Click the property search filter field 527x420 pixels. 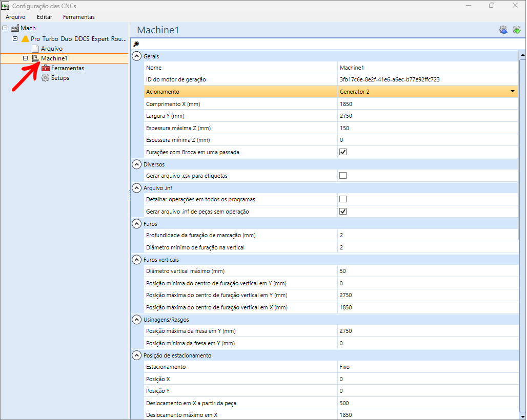(x=328, y=44)
